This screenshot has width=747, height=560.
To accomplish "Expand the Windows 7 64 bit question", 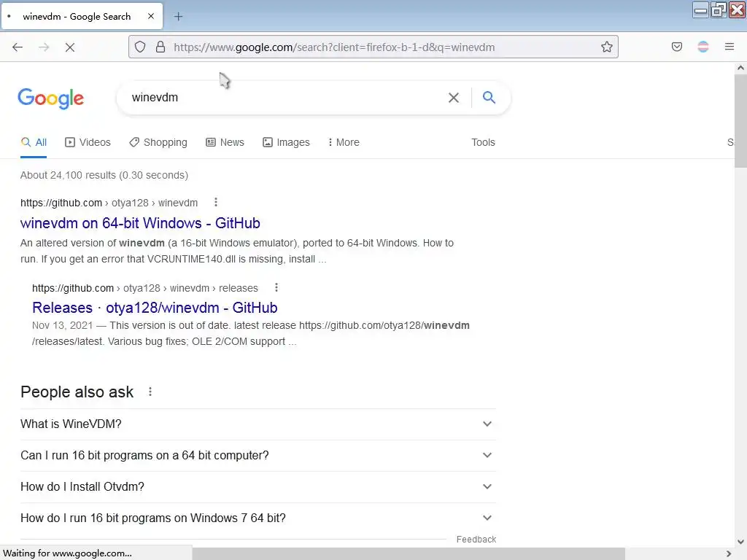I will click(x=258, y=518).
